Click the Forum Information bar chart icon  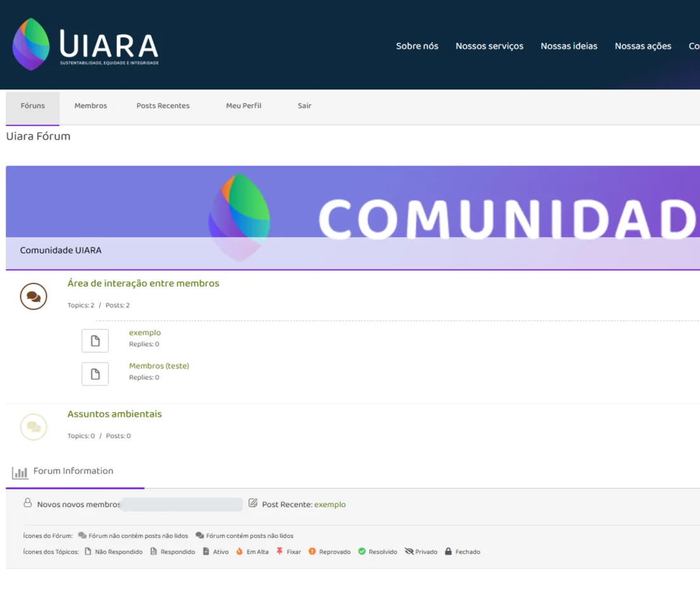20,473
